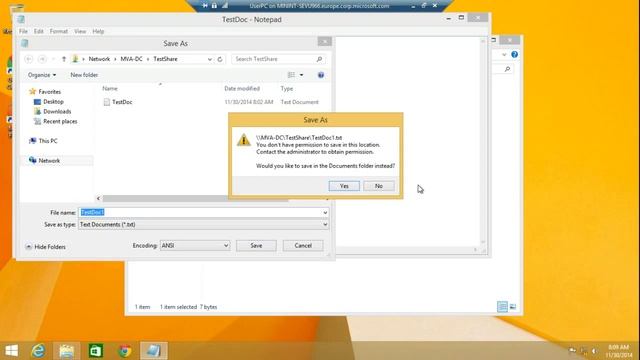Click the search icon in Explorer window
The height and width of the screenshot is (360, 640).
point(507,69)
